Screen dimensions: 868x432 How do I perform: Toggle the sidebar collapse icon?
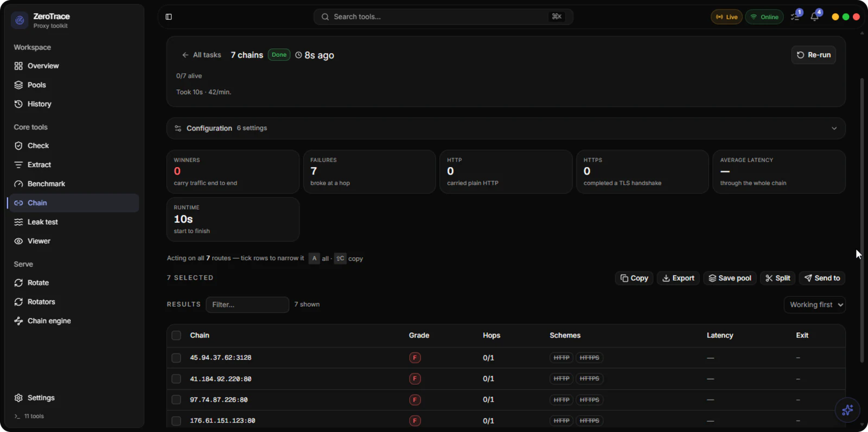(169, 17)
